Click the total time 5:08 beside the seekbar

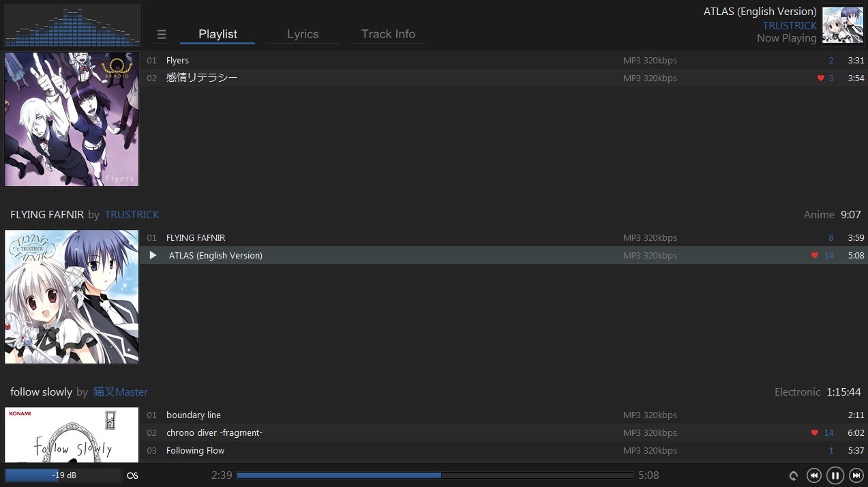click(648, 475)
